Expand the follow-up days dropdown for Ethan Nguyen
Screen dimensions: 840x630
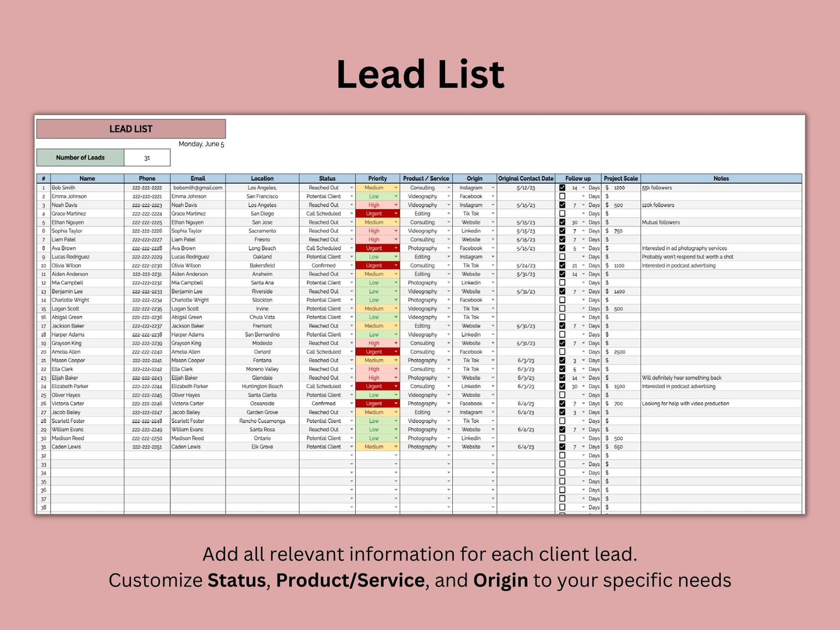583,223
